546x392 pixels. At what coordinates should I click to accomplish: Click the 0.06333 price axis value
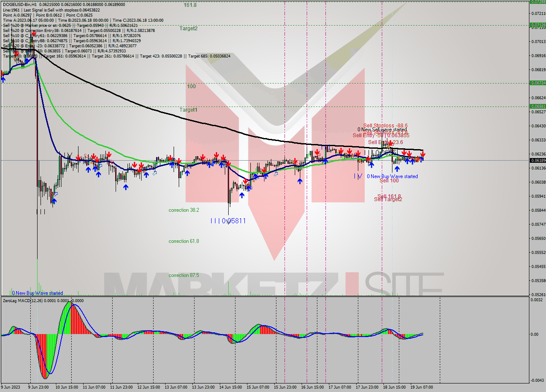pos(538,140)
